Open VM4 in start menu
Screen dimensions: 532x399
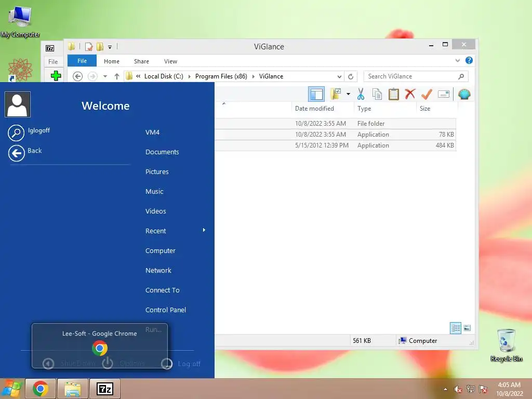[x=152, y=132]
